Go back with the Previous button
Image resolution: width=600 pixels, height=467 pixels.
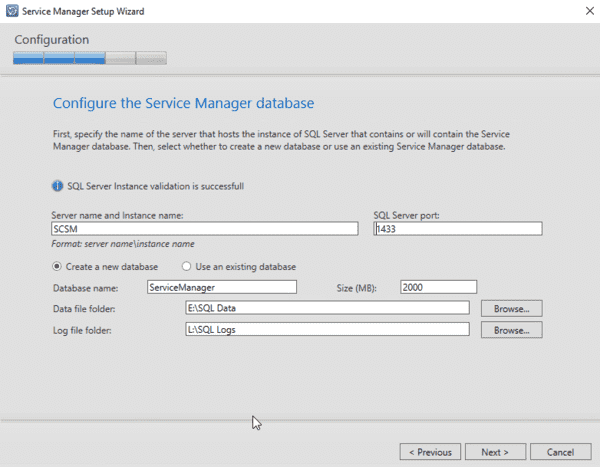tap(430, 452)
